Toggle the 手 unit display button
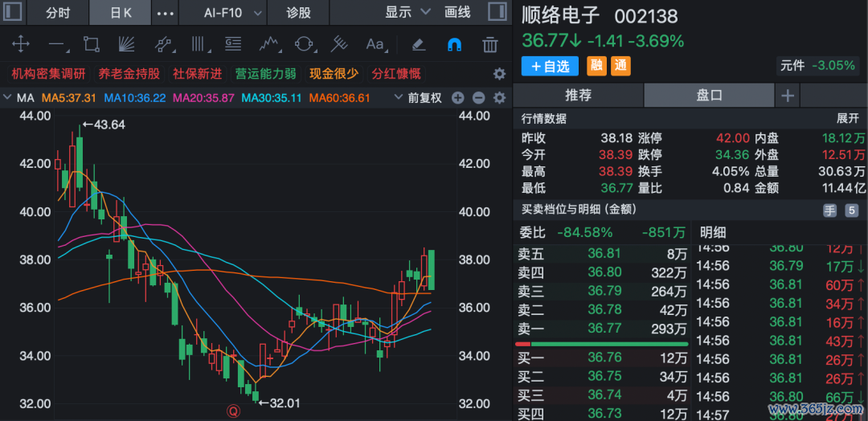The width and height of the screenshot is (868, 421). (829, 210)
